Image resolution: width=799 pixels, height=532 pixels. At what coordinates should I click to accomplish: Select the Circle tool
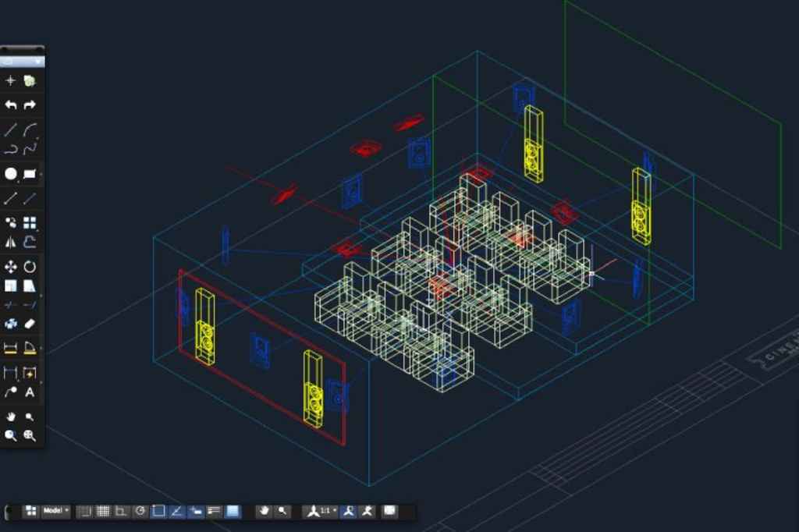(x=11, y=174)
